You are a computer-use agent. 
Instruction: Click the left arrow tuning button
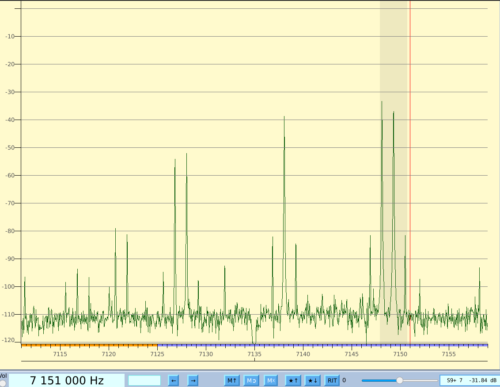point(173,380)
